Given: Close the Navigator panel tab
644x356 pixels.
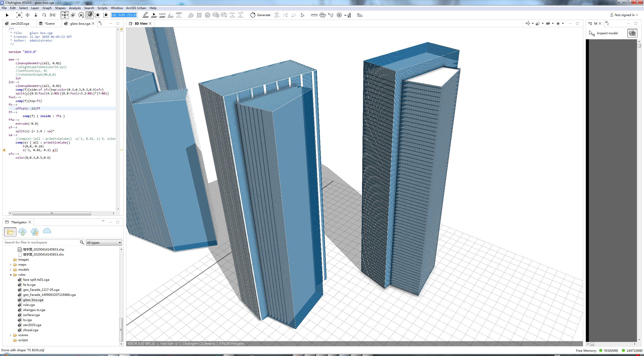Looking at the screenshot, I should pyautogui.click(x=30, y=222).
